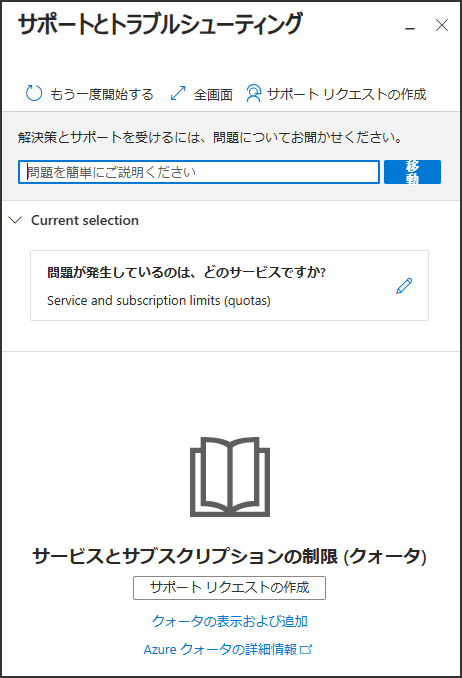Open the クォータの表示および追加 link
The image size is (462, 678).
[x=230, y=621]
